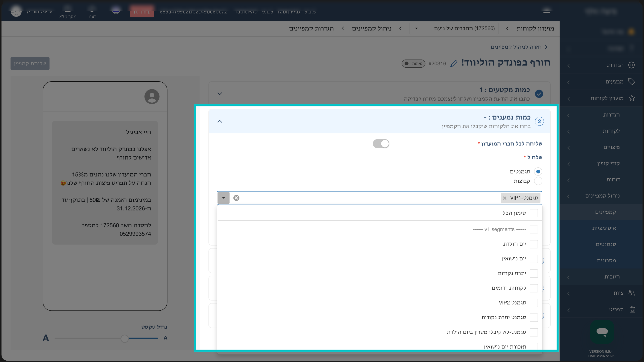Click the pencil icon to edit campaign name
The width and height of the screenshot is (644, 362).
click(x=454, y=64)
